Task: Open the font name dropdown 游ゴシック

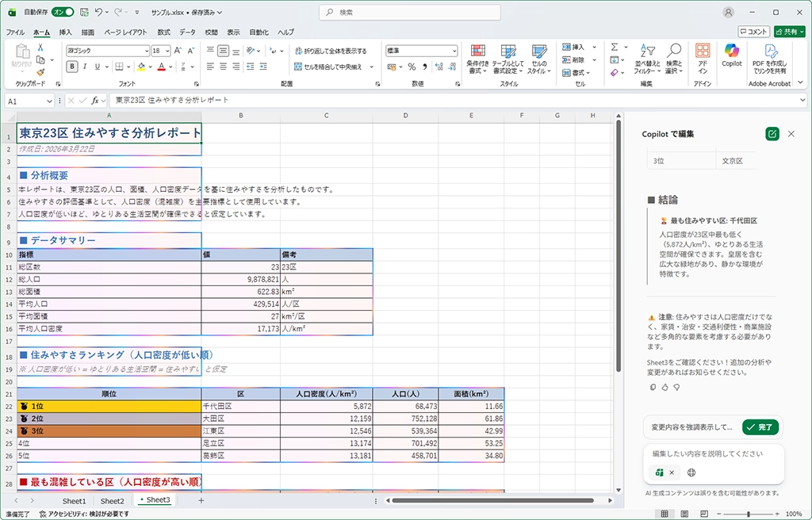Action: tap(144, 50)
